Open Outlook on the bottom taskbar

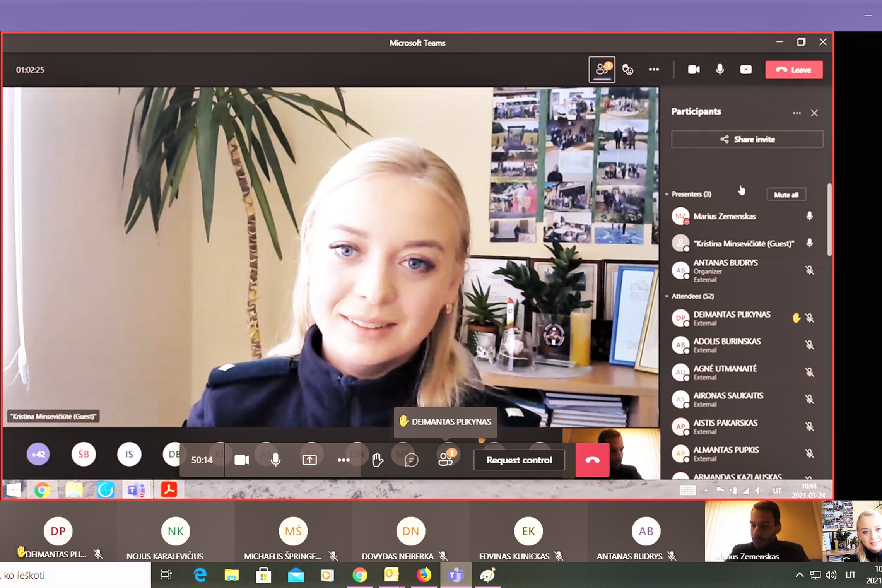391,575
